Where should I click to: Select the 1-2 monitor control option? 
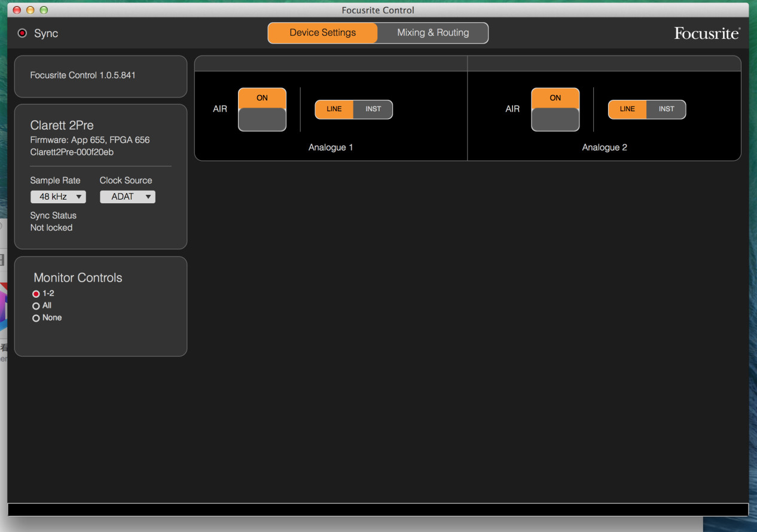coord(36,294)
